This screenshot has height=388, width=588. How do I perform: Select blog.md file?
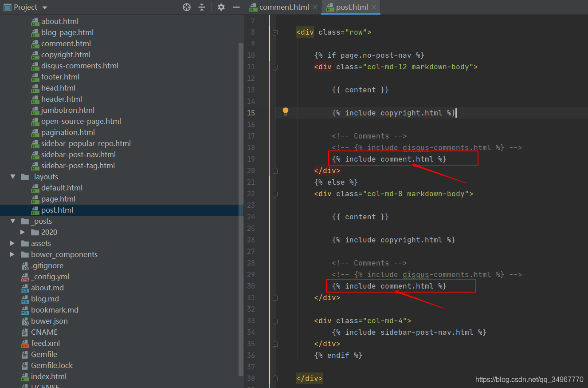pyautogui.click(x=45, y=299)
